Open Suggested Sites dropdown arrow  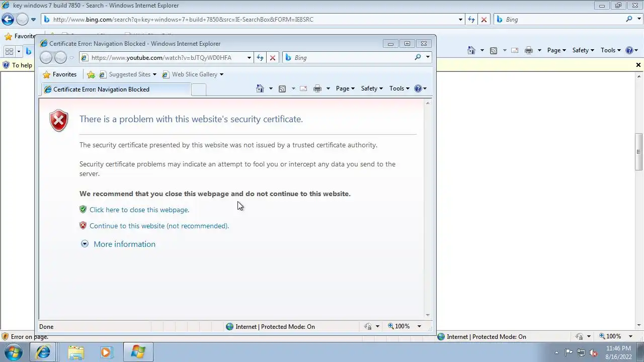154,74
